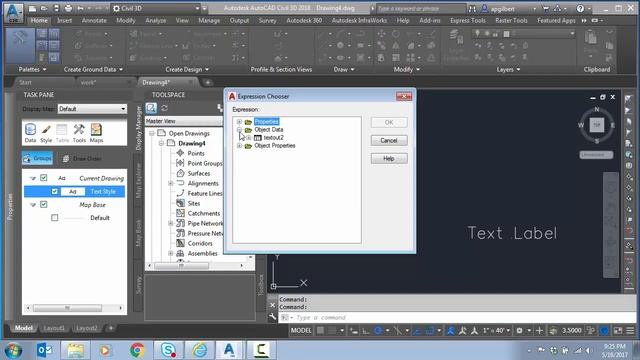Screen dimensions: 640x360
Task: Select the textout2 table icon in Expression Chooser
Action: point(258,138)
